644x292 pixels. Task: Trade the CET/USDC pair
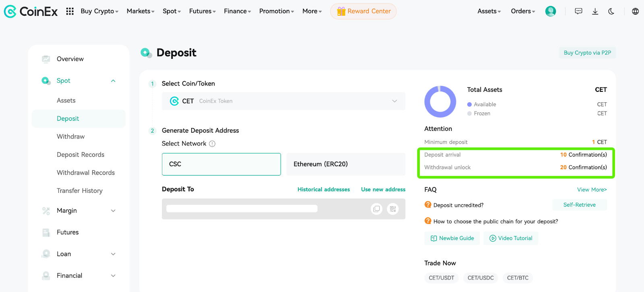(481, 278)
